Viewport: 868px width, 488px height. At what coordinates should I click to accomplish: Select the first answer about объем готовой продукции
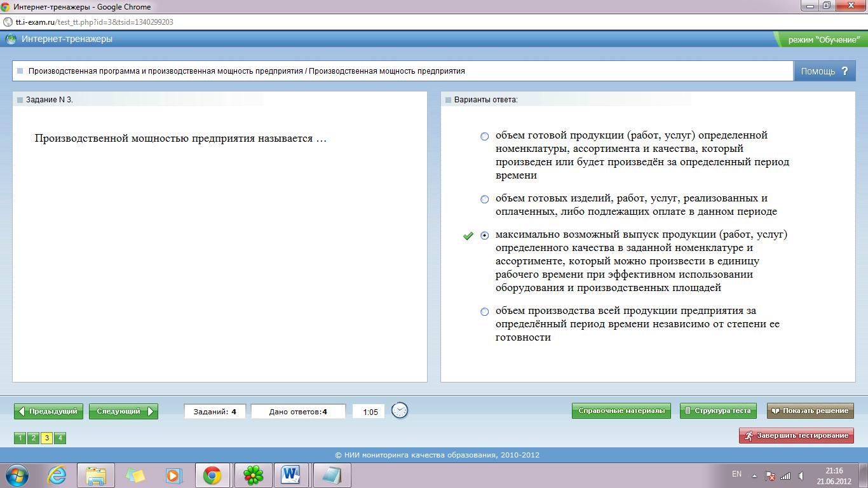[485, 136]
